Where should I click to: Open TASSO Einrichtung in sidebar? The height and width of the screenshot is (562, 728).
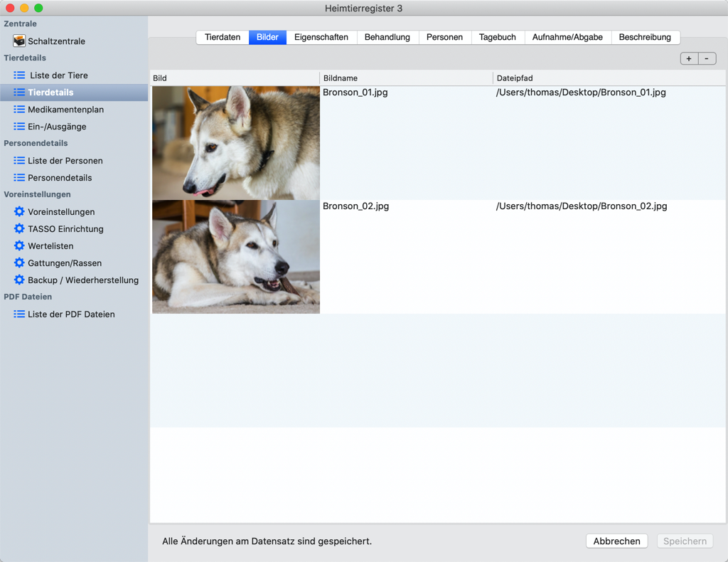pyautogui.click(x=65, y=229)
